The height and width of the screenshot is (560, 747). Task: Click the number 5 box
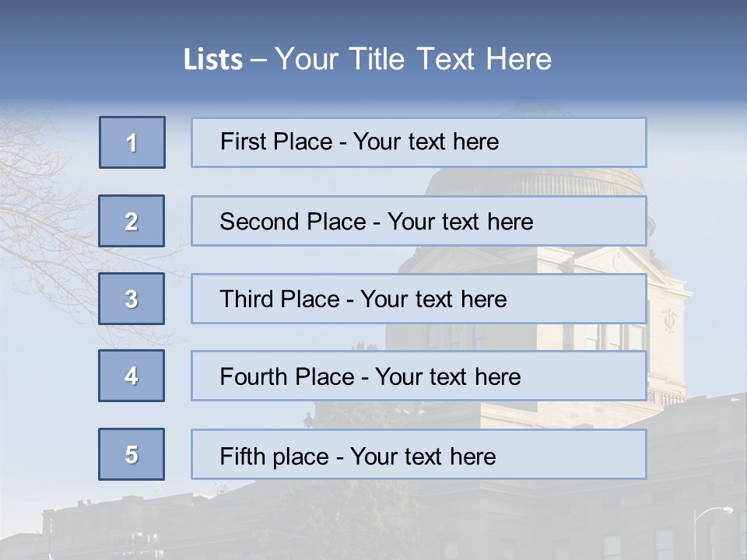(132, 454)
